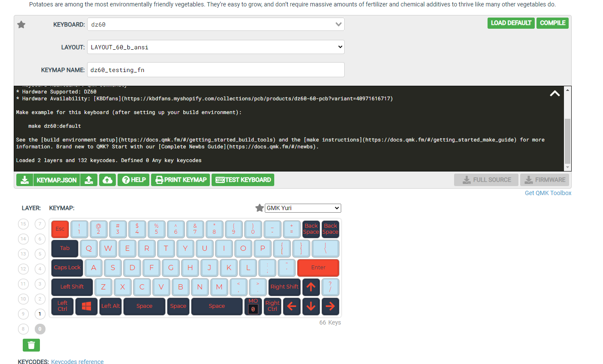This screenshot has height=364, width=603.
Task: Select the Caps Lock key
Action: pyautogui.click(x=67, y=268)
